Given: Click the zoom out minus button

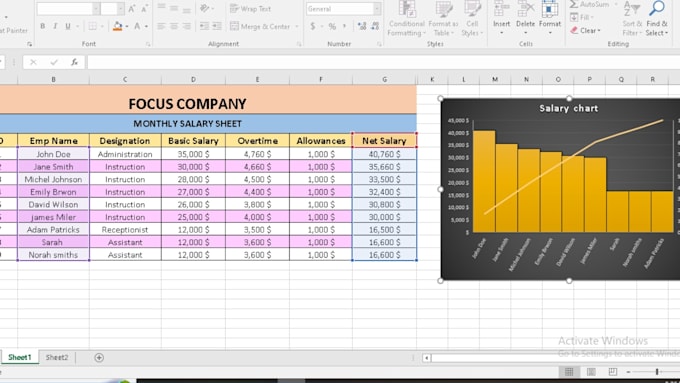Looking at the screenshot, I should pyautogui.click(x=628, y=372).
